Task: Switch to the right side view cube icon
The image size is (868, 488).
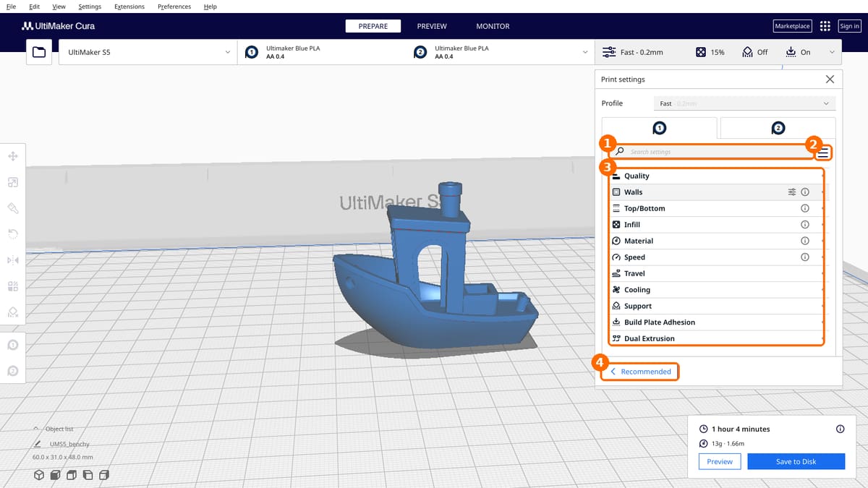Action: point(104,475)
